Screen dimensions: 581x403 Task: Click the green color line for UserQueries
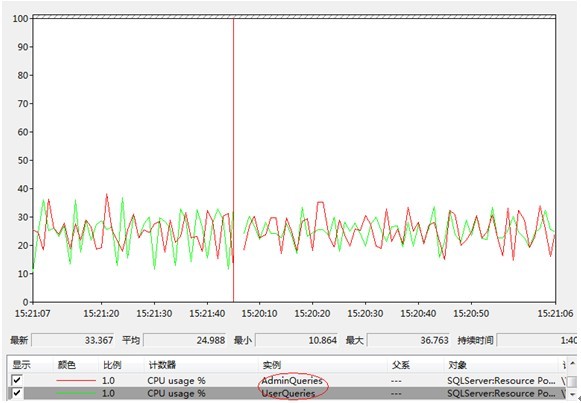point(76,393)
